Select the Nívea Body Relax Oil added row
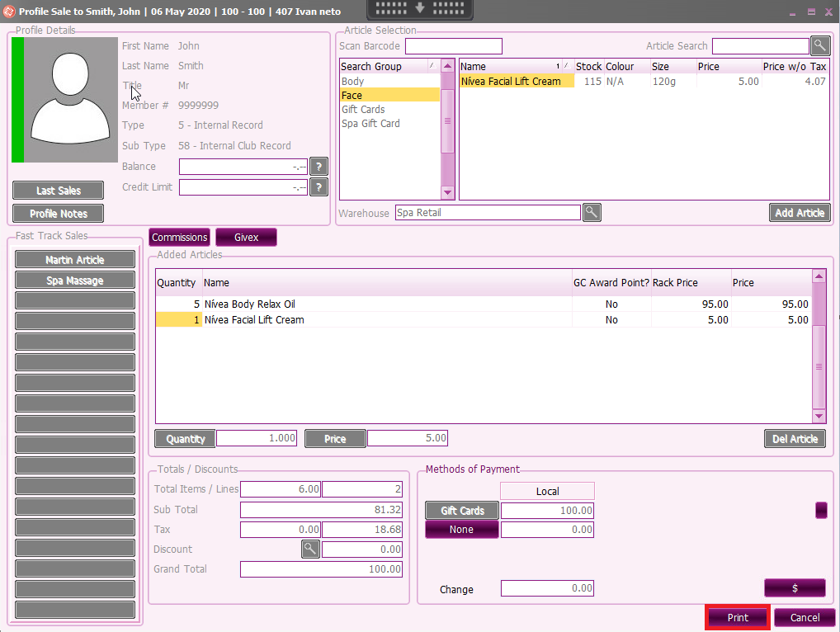The height and width of the screenshot is (632, 840). pyautogui.click(x=483, y=304)
